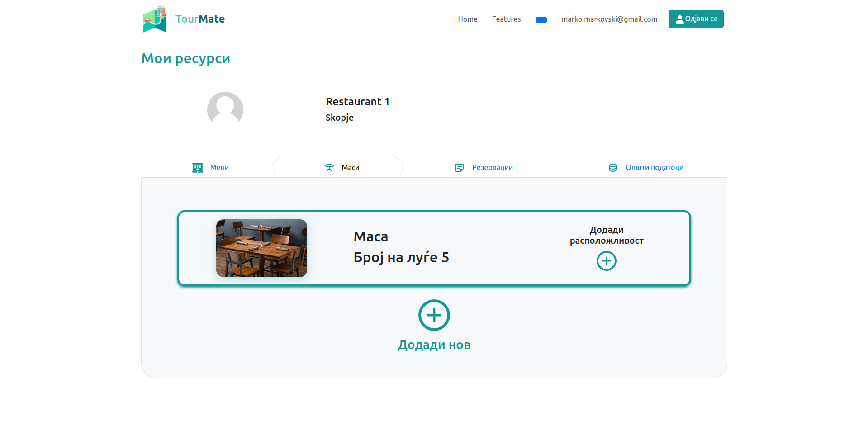Click the marko.markovski@gmail.com account link

pyautogui.click(x=609, y=19)
